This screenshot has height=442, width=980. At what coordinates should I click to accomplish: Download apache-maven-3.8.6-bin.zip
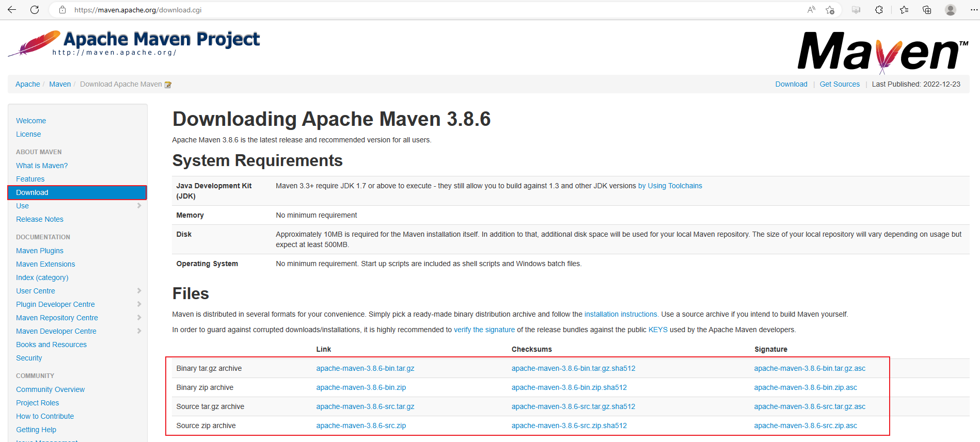point(361,387)
